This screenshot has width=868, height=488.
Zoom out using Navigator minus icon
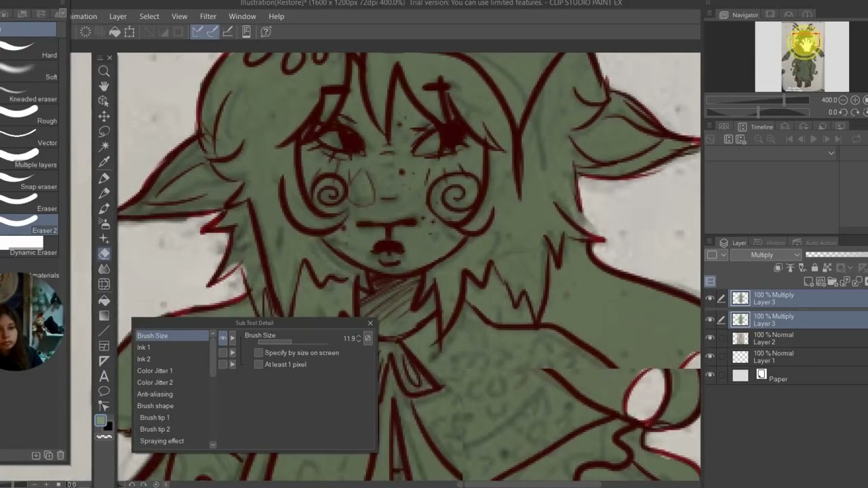pos(842,100)
